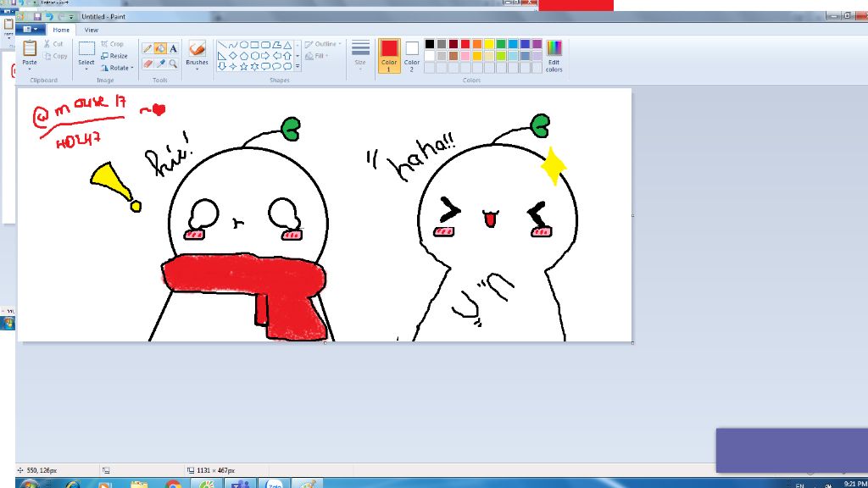
Task: Open the shape Outline dropdown
Action: (x=323, y=44)
